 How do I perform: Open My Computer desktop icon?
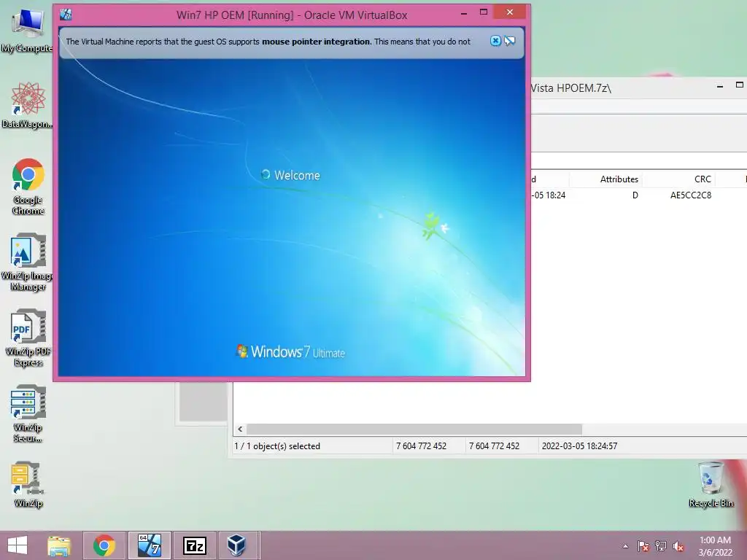pyautogui.click(x=27, y=29)
